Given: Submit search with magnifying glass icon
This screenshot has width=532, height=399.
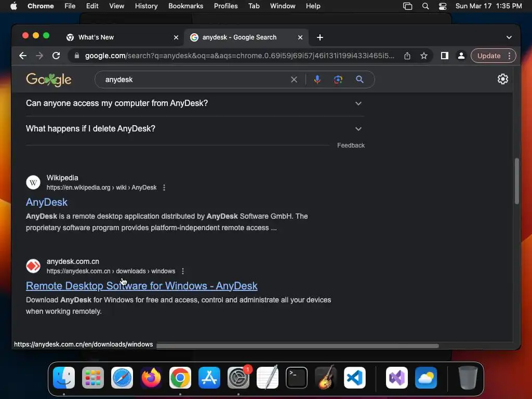Looking at the screenshot, I should (x=360, y=79).
